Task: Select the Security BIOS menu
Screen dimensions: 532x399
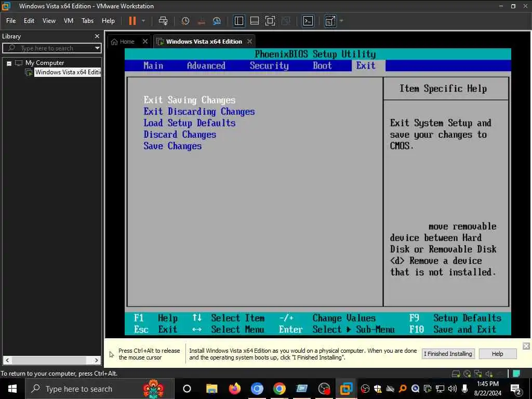Action: click(269, 65)
